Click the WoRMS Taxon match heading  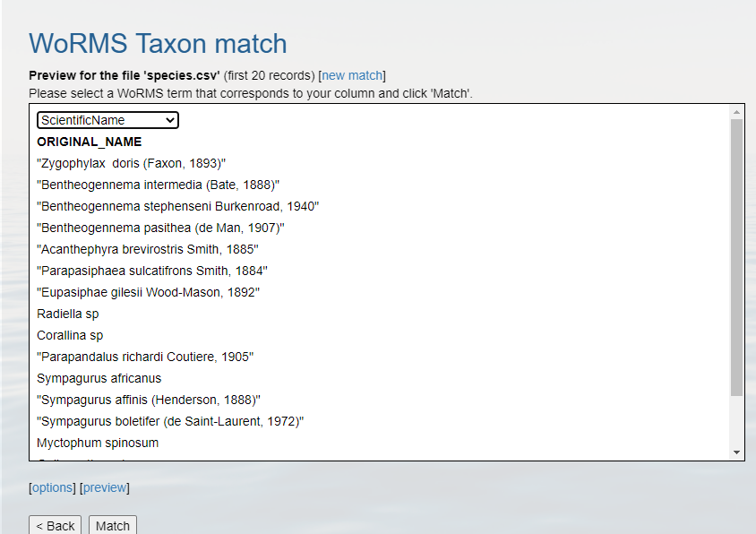coord(159,43)
